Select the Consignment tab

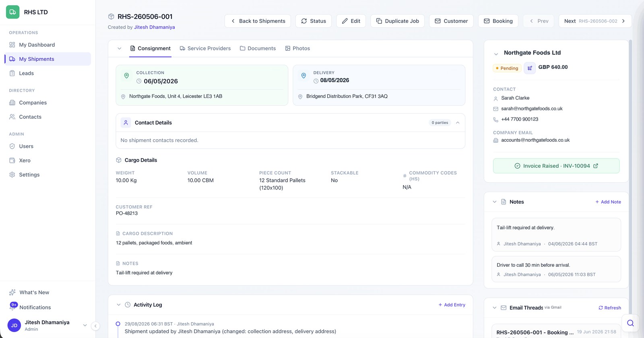tap(150, 49)
